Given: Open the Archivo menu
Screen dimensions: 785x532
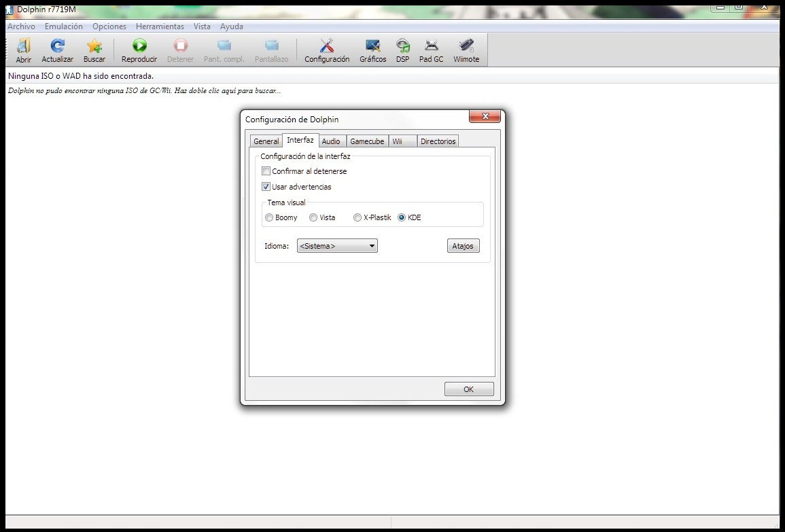Looking at the screenshot, I should 21,26.
